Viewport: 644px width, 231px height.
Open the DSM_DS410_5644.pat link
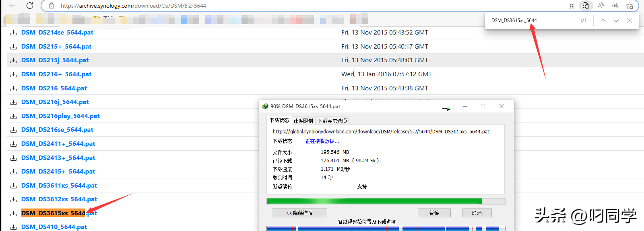54,227
